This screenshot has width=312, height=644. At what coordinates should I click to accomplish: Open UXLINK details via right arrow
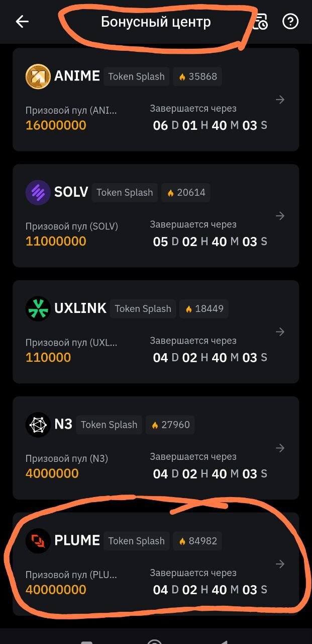pos(280,332)
